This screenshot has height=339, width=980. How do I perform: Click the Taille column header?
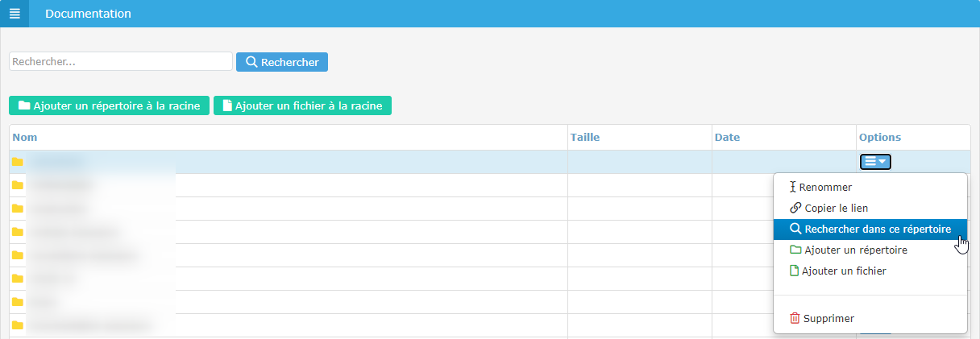pyautogui.click(x=585, y=138)
